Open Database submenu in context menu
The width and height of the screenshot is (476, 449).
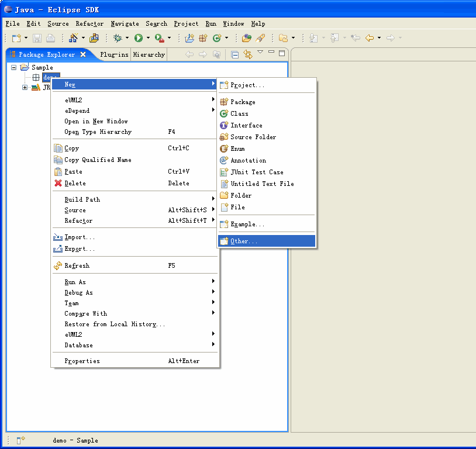pyautogui.click(x=134, y=345)
